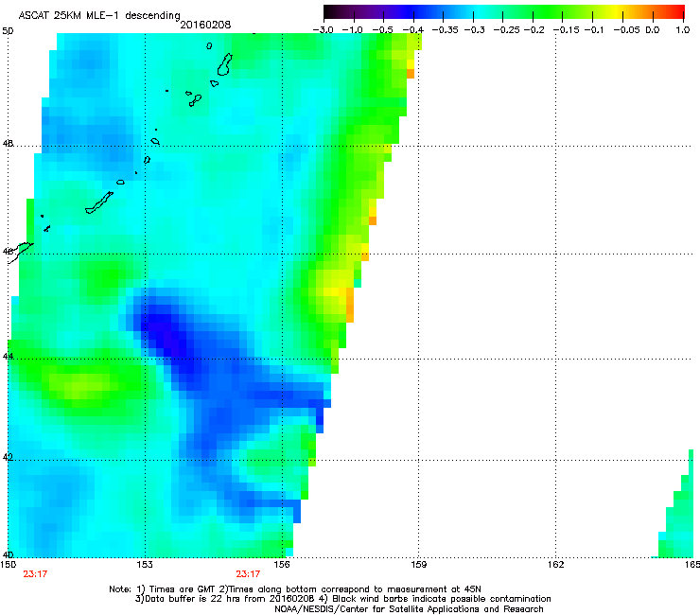This screenshot has width=700, height=615.
Task: Click the -0.3 color bar label
Action: [x=475, y=30]
